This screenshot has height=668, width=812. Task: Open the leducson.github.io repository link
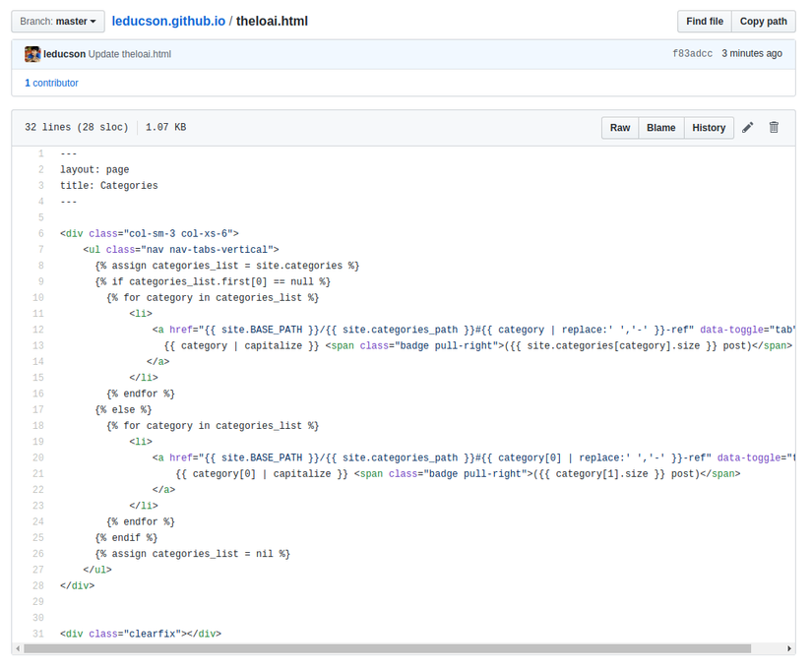(x=168, y=21)
